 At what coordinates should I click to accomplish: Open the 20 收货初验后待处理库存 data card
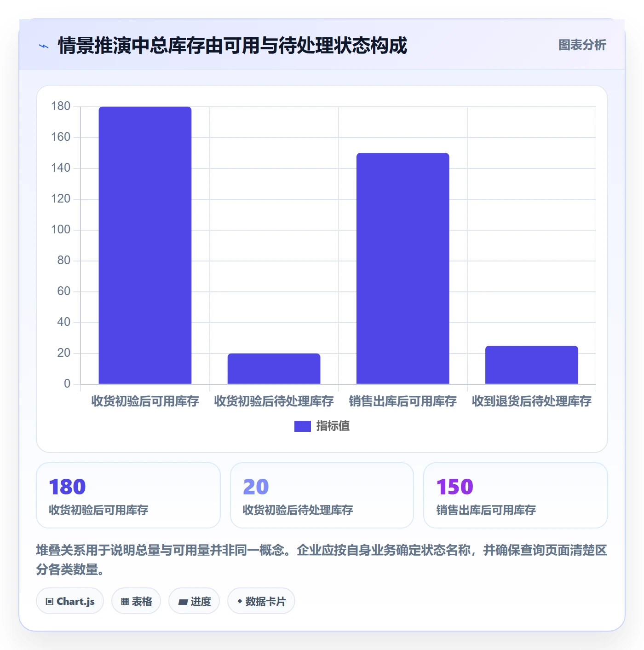322,495
